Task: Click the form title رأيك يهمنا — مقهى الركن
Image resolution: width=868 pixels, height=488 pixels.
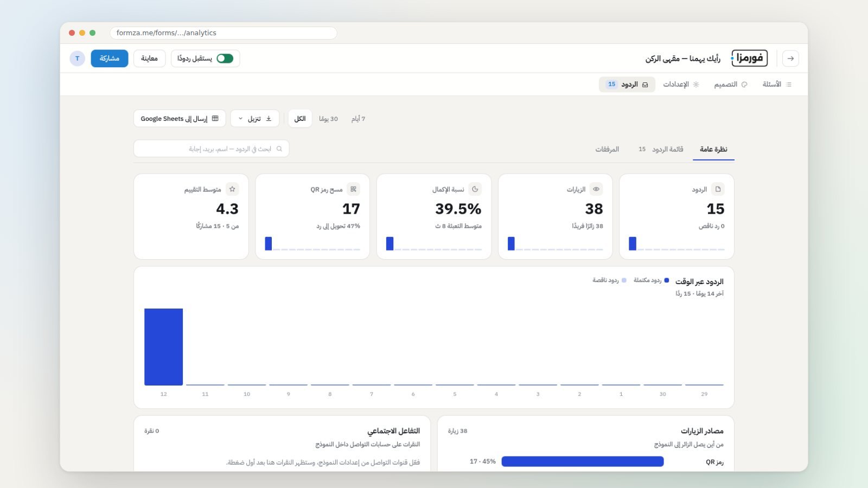Action: (683, 59)
